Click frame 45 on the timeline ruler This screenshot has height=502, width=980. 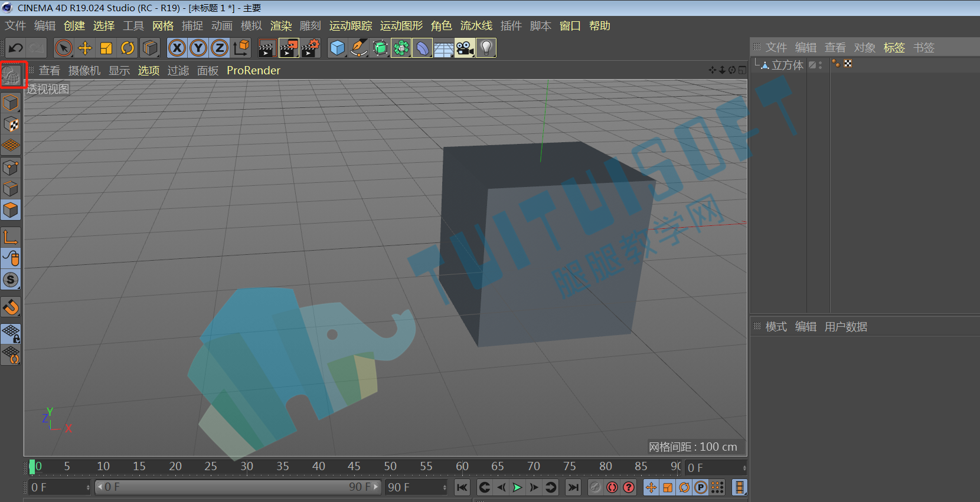pos(354,466)
